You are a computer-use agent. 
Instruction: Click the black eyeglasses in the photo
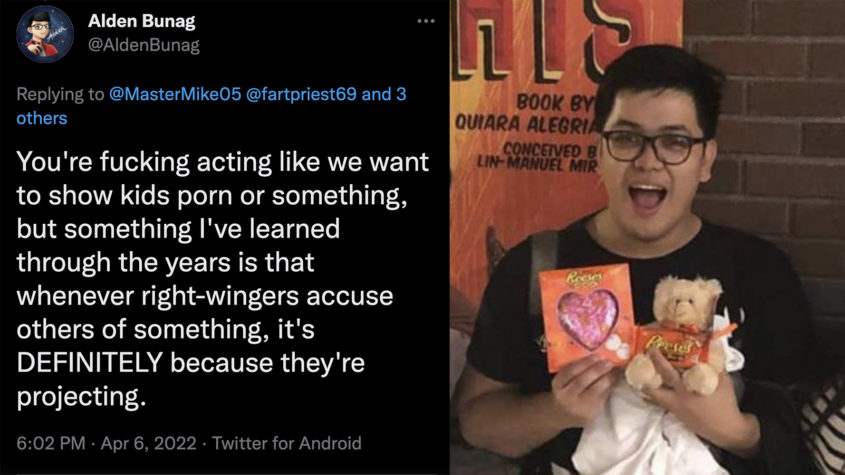(653, 147)
